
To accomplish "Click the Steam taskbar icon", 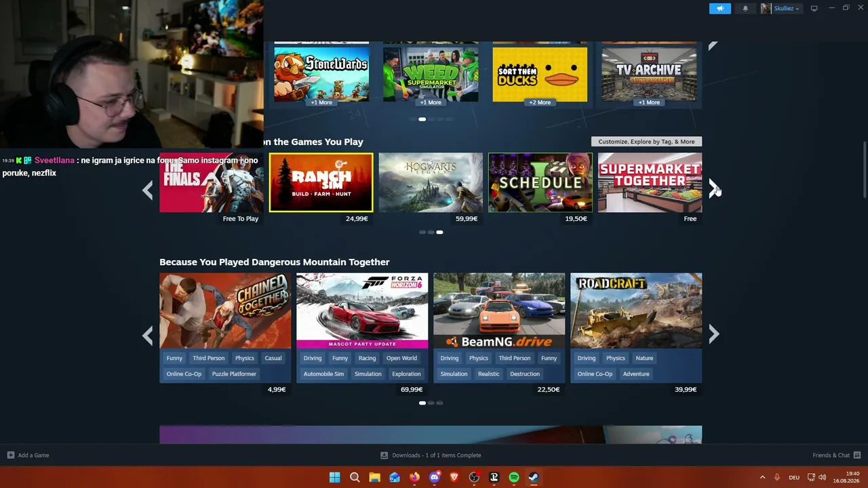I will (534, 477).
